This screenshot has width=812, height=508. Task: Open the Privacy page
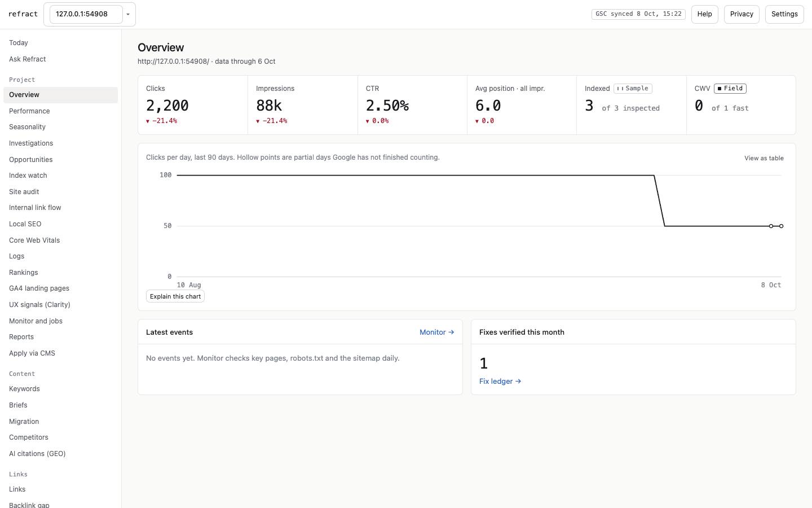coord(742,14)
